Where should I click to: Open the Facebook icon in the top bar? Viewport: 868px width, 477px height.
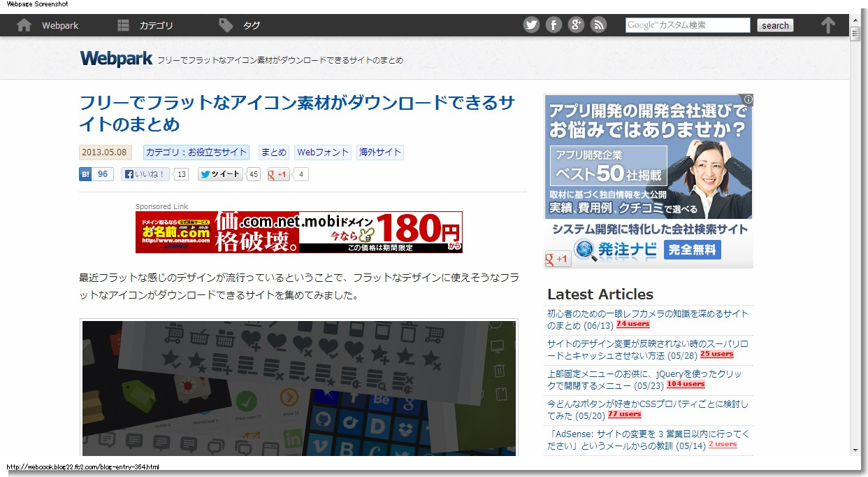(554, 25)
